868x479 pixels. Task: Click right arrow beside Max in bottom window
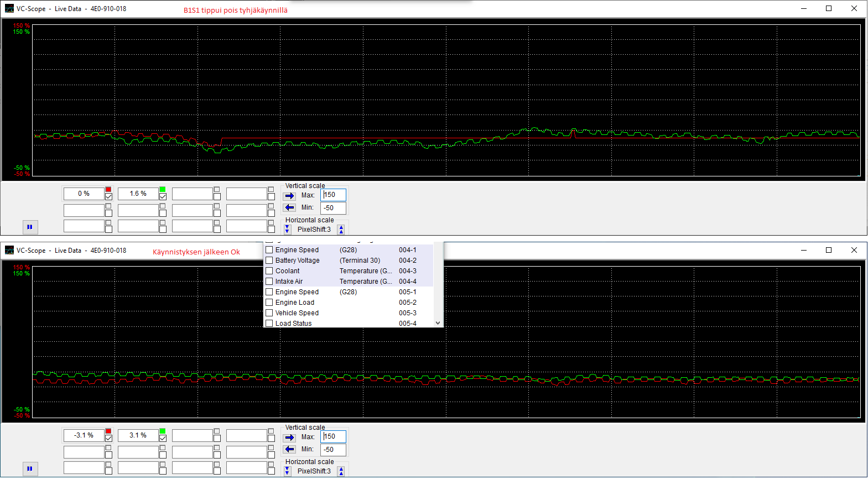(289, 438)
